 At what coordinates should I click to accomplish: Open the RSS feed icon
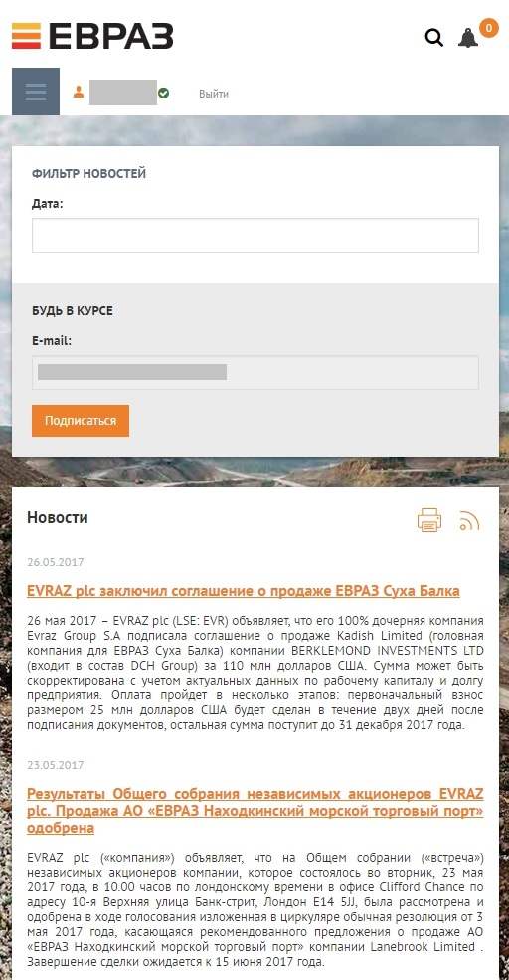click(469, 520)
